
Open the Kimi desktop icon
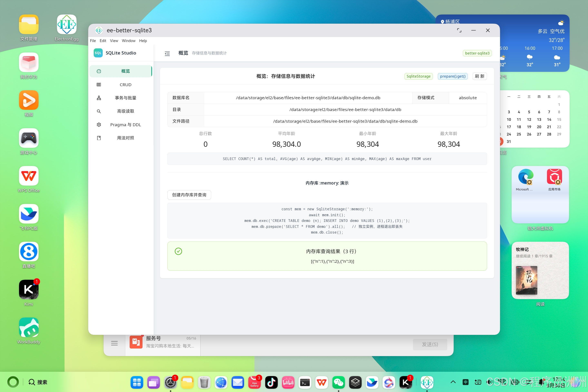[29, 290]
